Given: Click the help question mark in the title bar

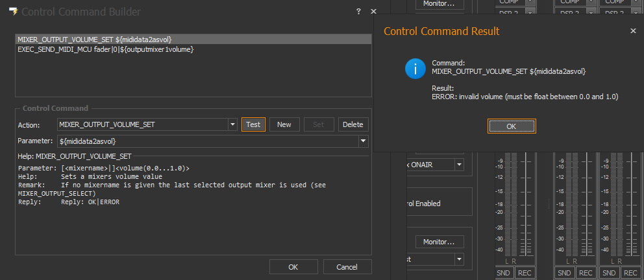Looking at the screenshot, I should pos(358,12).
